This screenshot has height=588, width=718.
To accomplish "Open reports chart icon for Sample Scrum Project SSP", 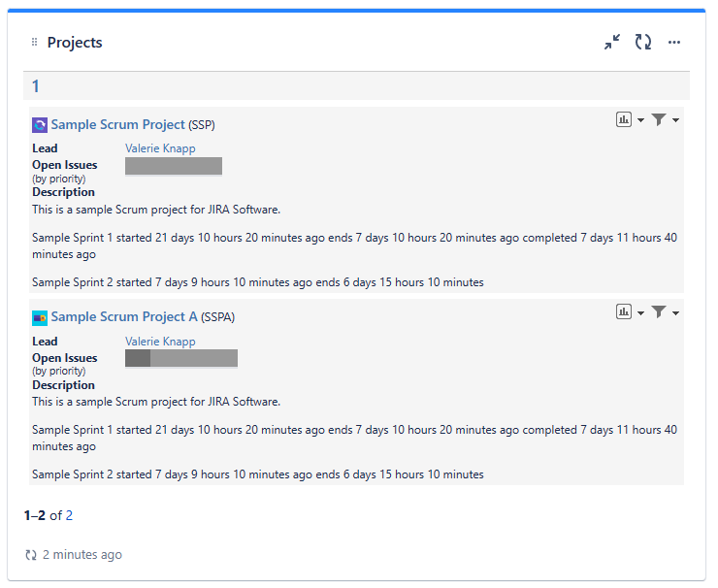I will coord(624,119).
